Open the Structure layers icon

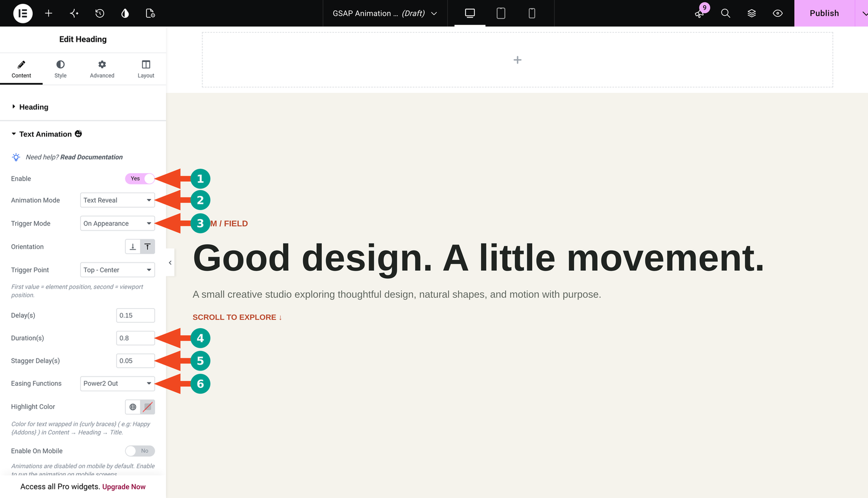click(x=751, y=13)
